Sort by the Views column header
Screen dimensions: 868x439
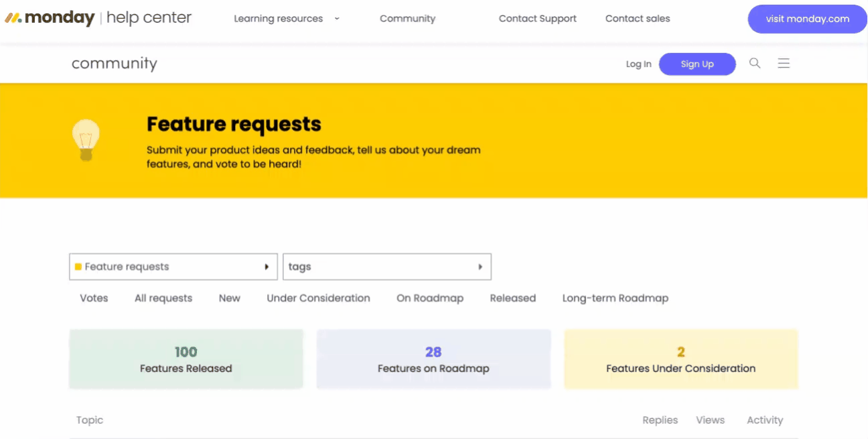click(x=710, y=420)
